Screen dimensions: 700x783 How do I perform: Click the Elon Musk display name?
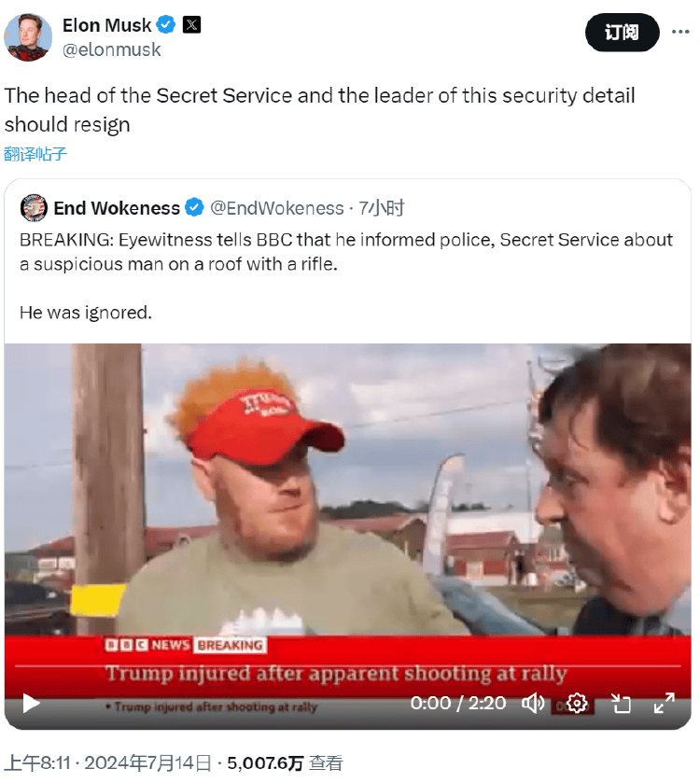(x=106, y=25)
